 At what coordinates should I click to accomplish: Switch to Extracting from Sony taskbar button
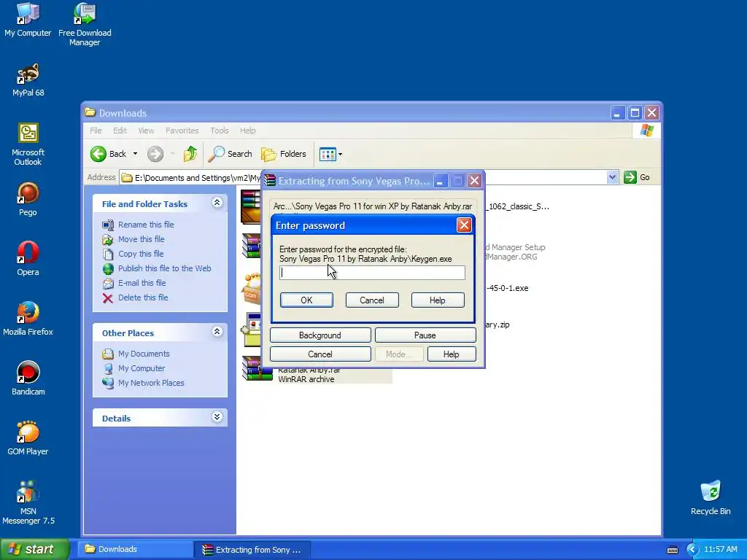[x=252, y=550]
